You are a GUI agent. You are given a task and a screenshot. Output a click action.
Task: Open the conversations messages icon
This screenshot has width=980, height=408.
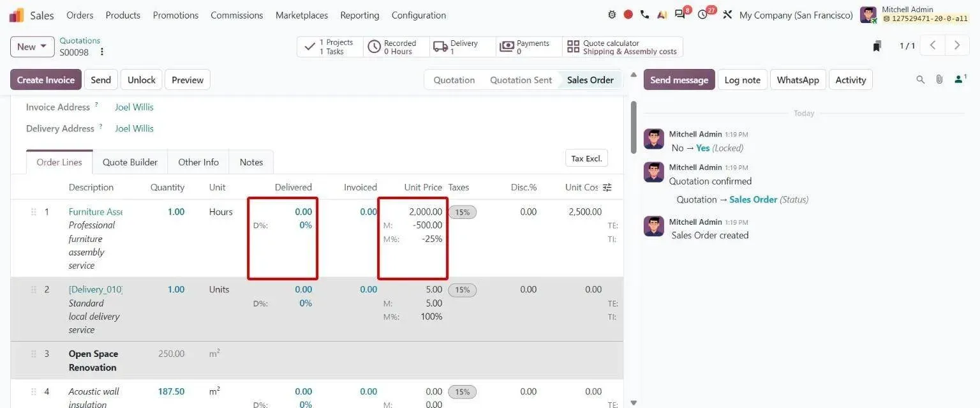coord(680,15)
